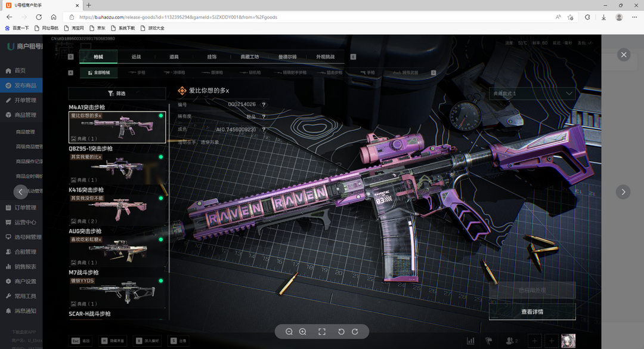Open the 筛选 filter box
Viewport: 644px width, 349px height.
click(117, 94)
